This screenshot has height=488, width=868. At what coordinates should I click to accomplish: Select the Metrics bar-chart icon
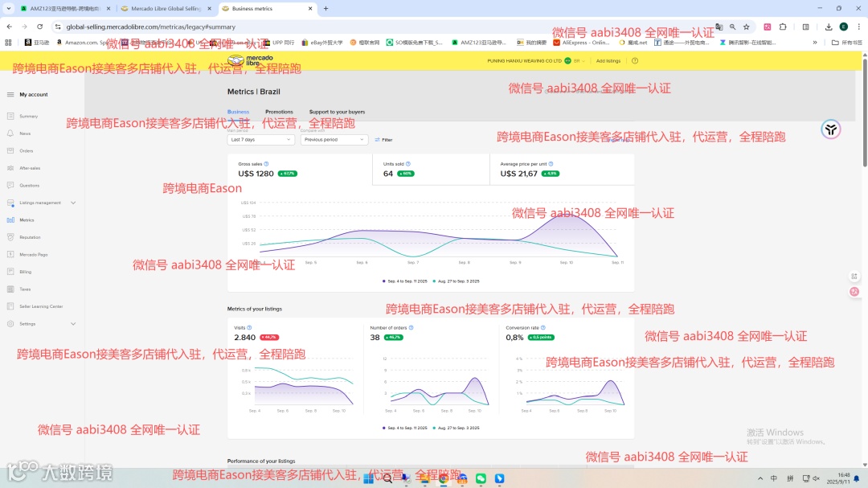pos(10,220)
